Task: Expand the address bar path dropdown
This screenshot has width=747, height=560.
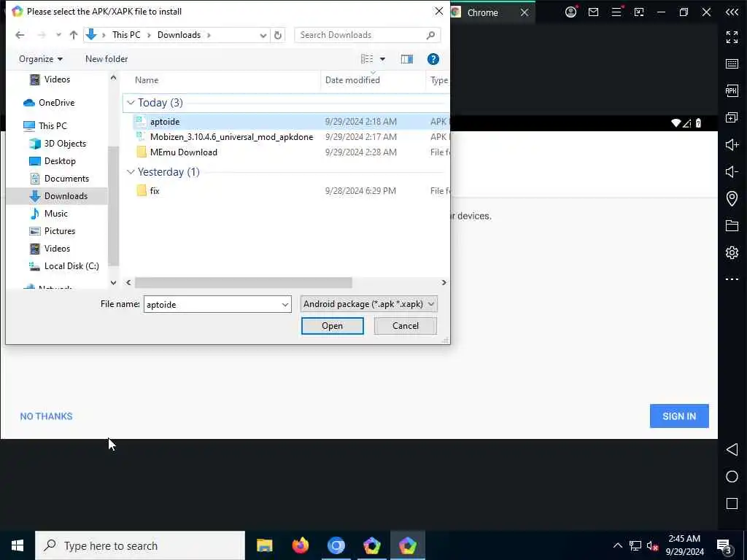Action: pos(263,35)
